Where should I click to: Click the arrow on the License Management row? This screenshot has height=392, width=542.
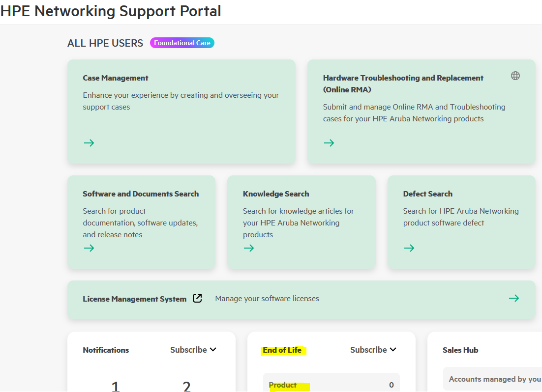pos(514,298)
